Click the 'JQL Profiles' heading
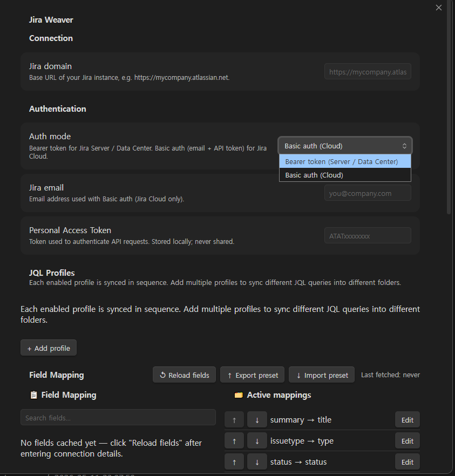The image size is (455, 476). (52, 273)
